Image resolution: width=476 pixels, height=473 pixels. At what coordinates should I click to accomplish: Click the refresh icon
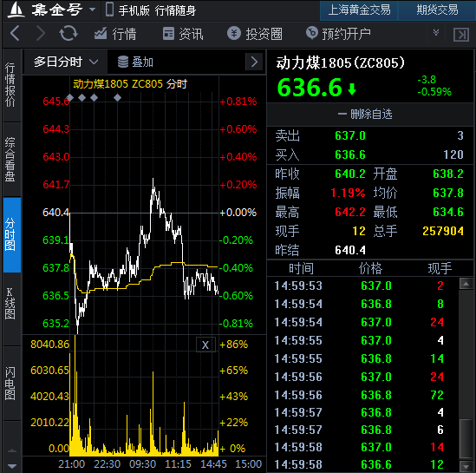[x=68, y=33]
